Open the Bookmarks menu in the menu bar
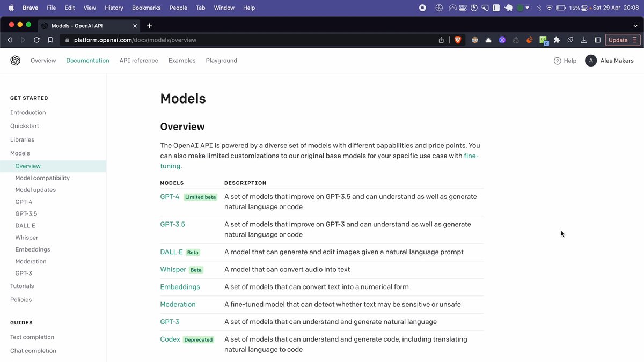The width and height of the screenshot is (644, 362). 146,8
